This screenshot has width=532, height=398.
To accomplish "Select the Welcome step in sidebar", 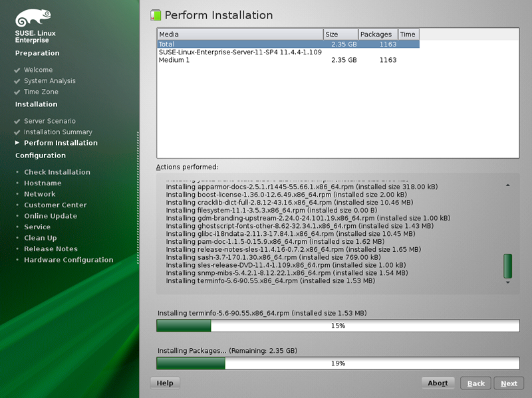I will point(39,70).
